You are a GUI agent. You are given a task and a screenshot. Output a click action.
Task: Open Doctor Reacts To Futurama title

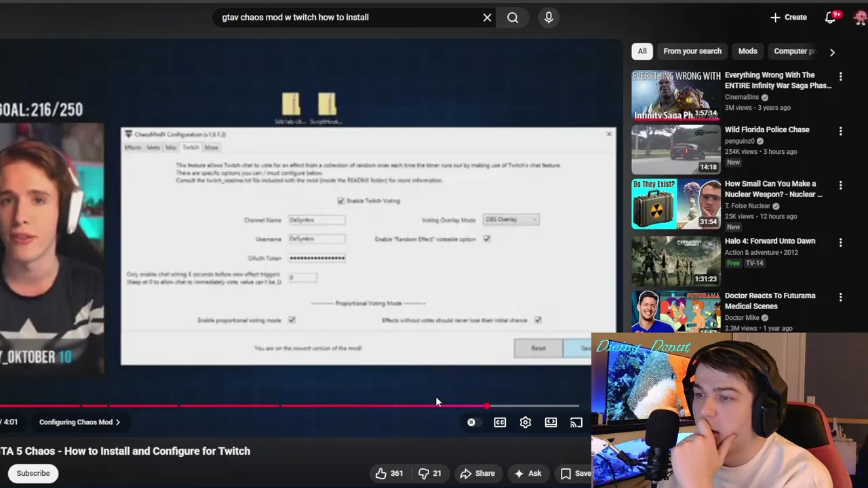coord(770,301)
